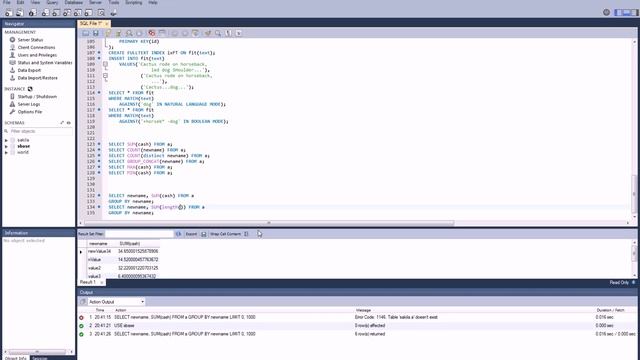Export the result set to a file
The height and width of the screenshot is (360, 640).
click(204, 234)
